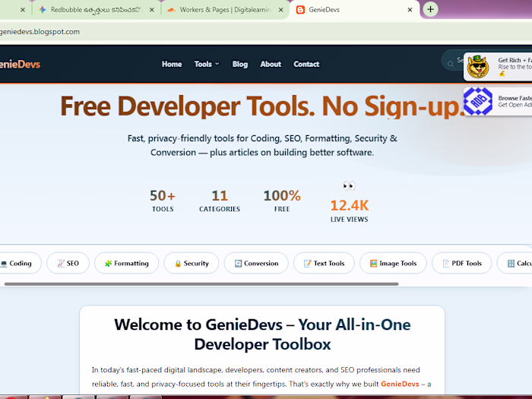Click the Blogger favicon on GenieDevs tab
The height and width of the screenshot is (399, 532).
300,10
